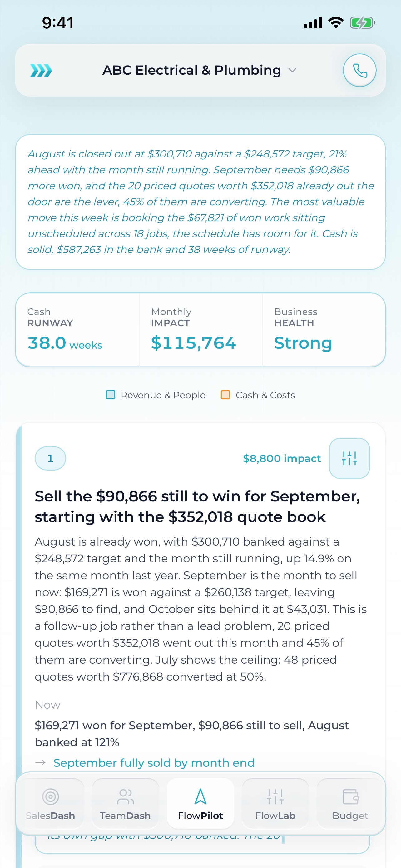Screen dimensions: 401x868
Task: Open the SalesDash target icon
Action: (x=51, y=796)
